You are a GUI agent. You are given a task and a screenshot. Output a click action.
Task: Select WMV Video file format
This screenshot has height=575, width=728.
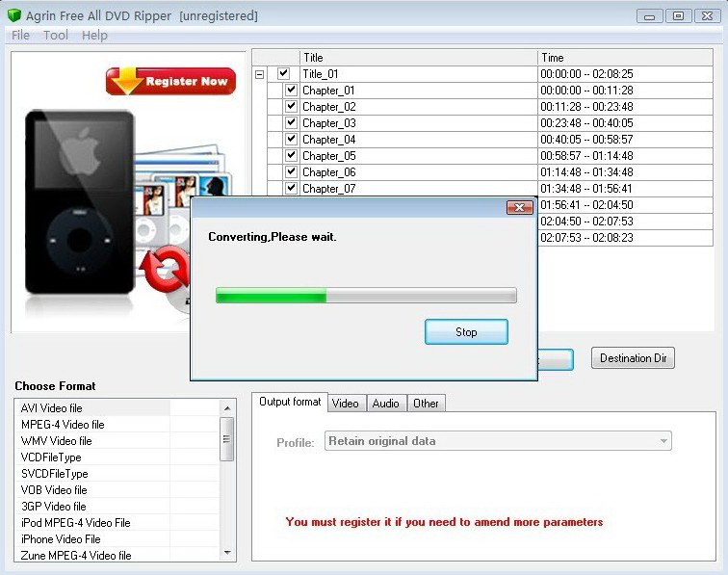coord(117,441)
